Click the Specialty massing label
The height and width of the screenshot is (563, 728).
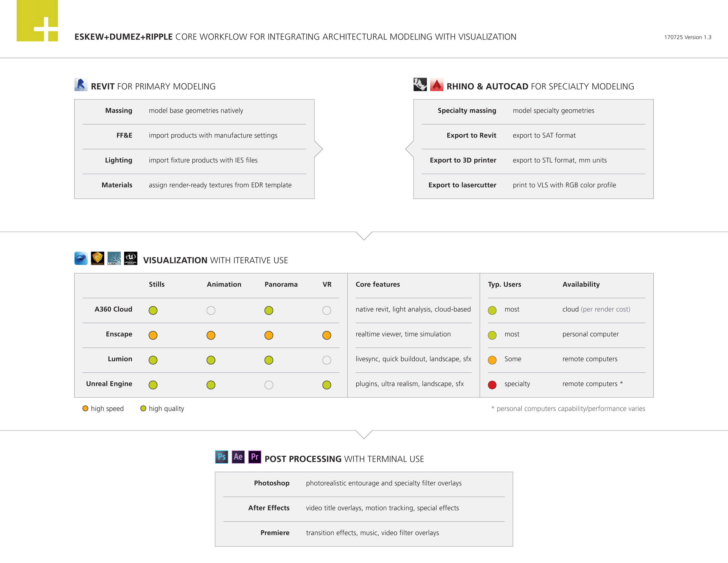(x=467, y=111)
